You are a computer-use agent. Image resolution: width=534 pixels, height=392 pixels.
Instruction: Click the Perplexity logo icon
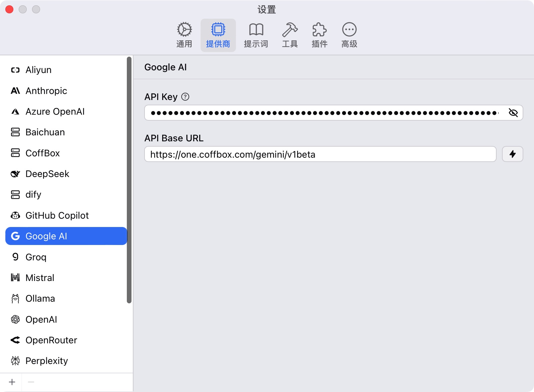pos(15,361)
